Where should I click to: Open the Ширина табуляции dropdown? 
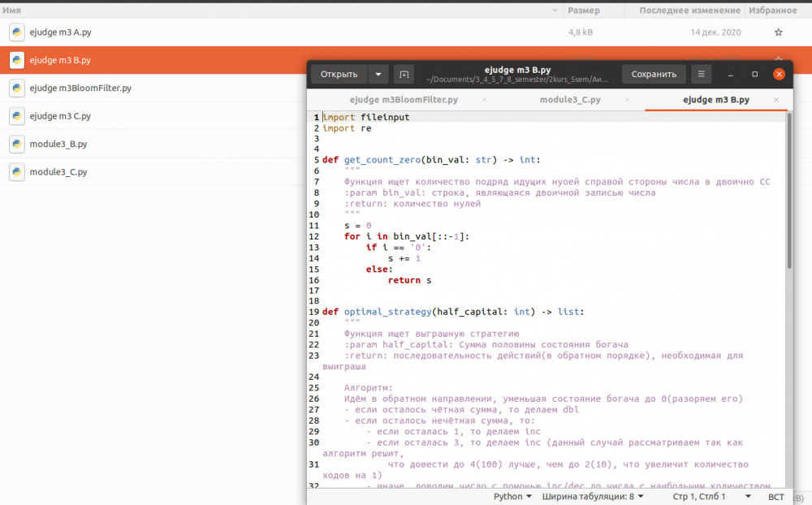[593, 496]
